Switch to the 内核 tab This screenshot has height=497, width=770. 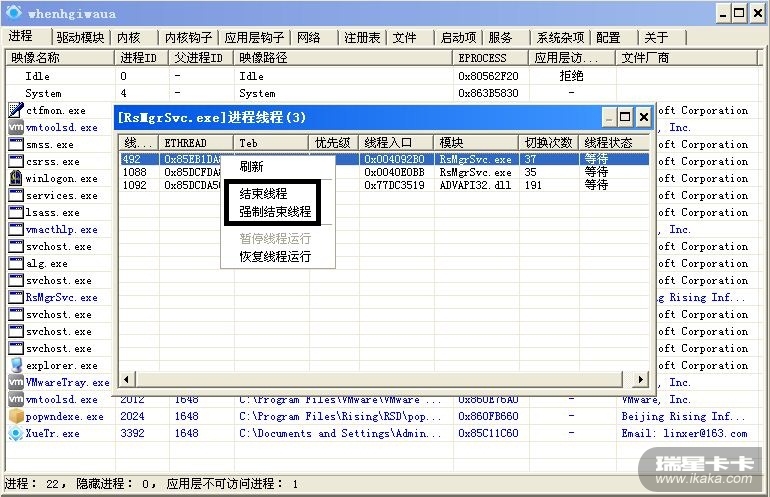pos(129,37)
